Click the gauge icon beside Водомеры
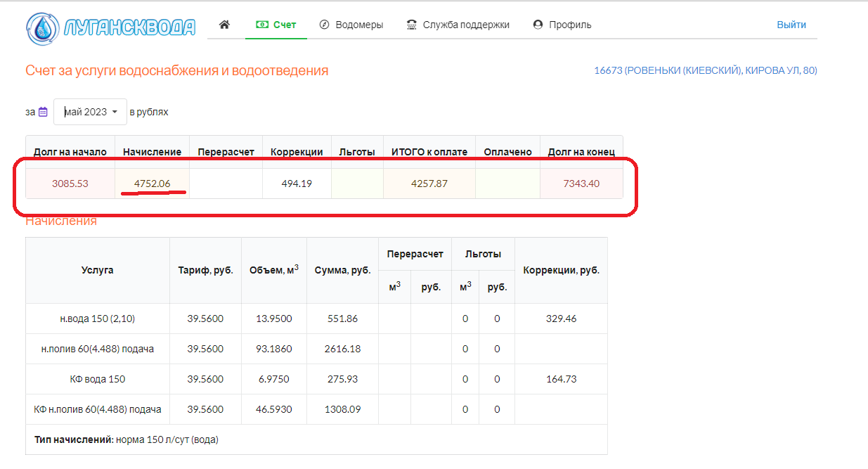Image resolution: width=868 pixels, height=469 pixels. (x=324, y=25)
